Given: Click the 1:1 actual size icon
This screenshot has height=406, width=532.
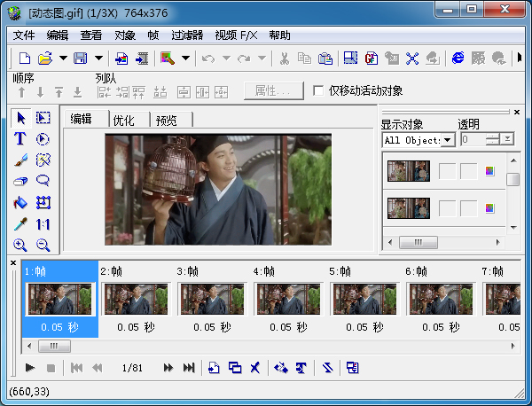Looking at the screenshot, I should pyautogui.click(x=43, y=224).
